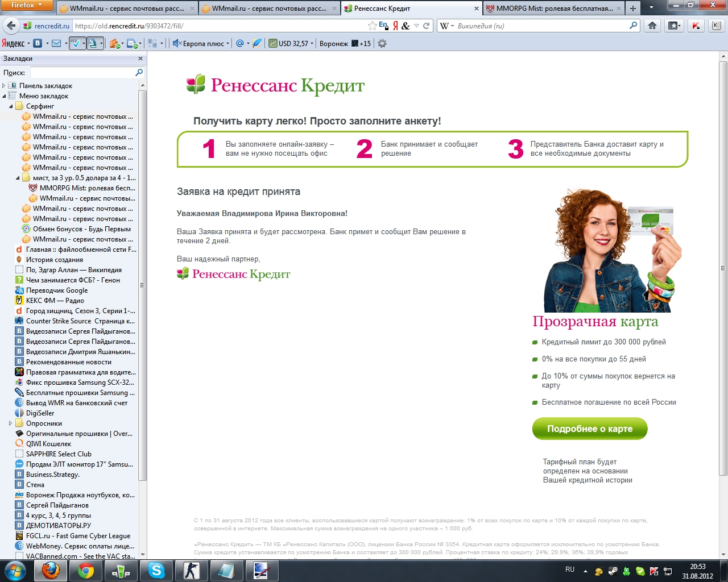Click the blue feather icon in the toolbar
The width and height of the screenshot is (728, 582).
(257, 43)
